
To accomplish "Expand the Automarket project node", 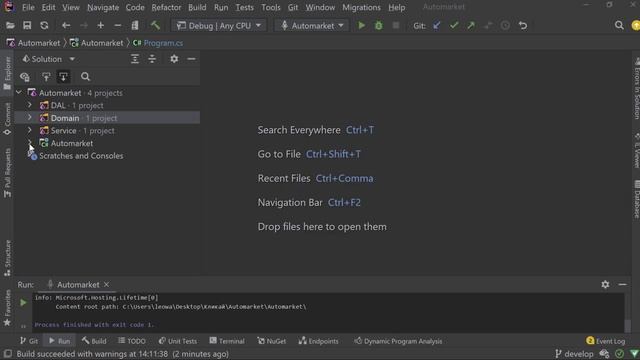I will [30, 143].
